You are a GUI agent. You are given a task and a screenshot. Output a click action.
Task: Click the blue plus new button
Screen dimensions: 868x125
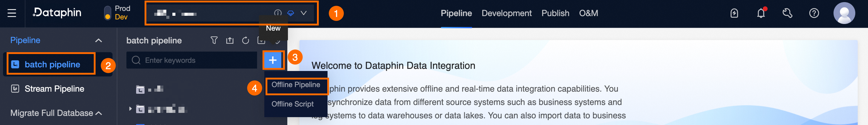[273, 60]
